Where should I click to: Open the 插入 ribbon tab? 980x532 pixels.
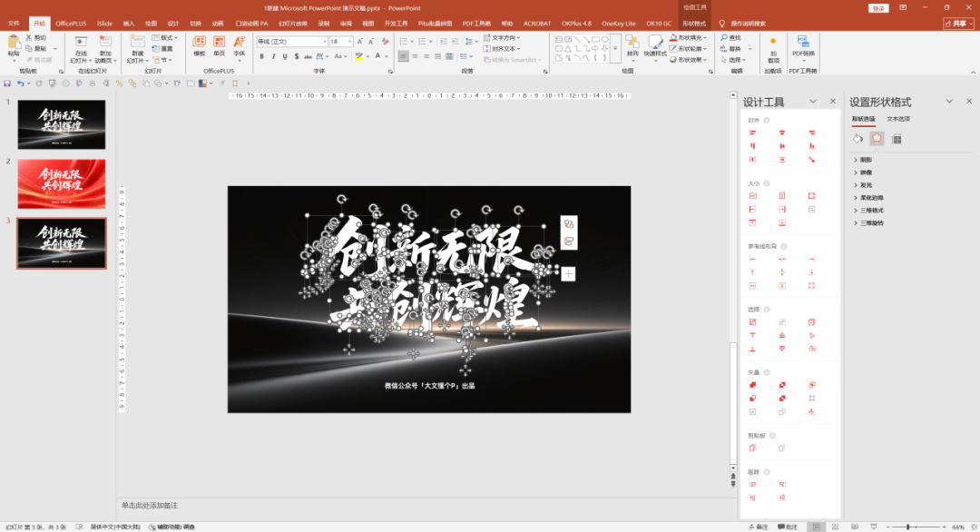(x=129, y=23)
